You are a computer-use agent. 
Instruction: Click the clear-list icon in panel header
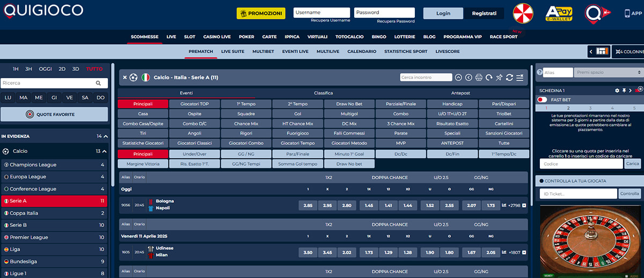[x=519, y=77]
